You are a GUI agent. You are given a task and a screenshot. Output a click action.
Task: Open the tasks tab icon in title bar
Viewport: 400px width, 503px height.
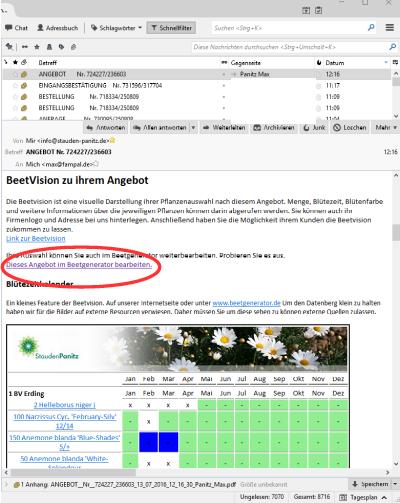coord(319,10)
